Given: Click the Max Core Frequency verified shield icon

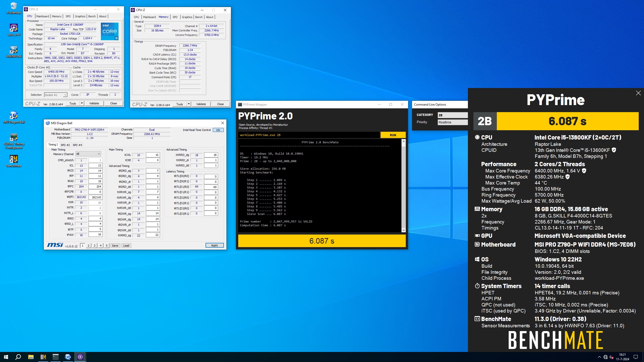Looking at the screenshot, I should coord(584,171).
